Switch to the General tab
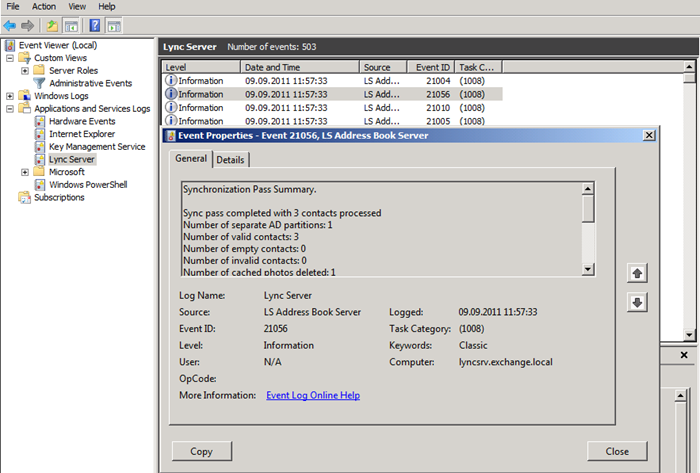The image size is (700, 473). tap(191, 159)
